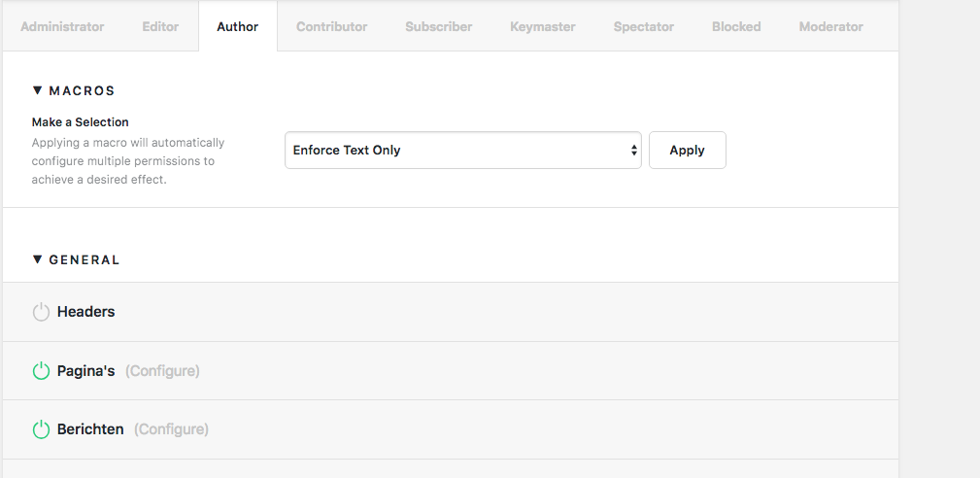Open the Moderator tab

tap(831, 27)
